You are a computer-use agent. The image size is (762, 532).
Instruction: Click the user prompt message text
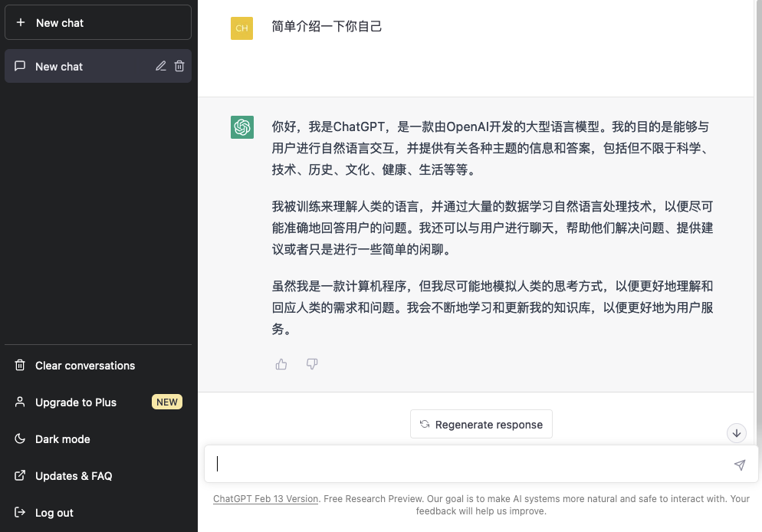coord(327,27)
